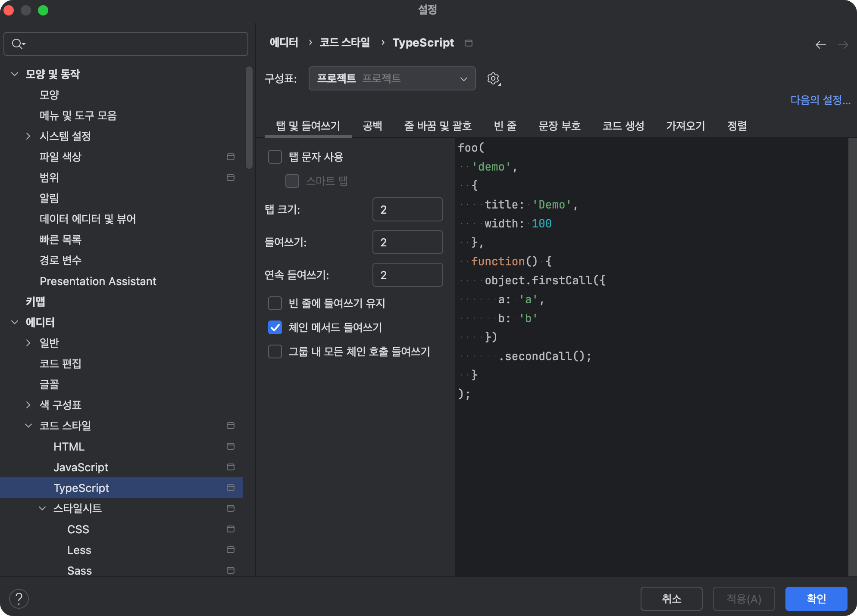Enable the 탭 문자 사용 checkbox
Screen dimensions: 857x616
275,157
